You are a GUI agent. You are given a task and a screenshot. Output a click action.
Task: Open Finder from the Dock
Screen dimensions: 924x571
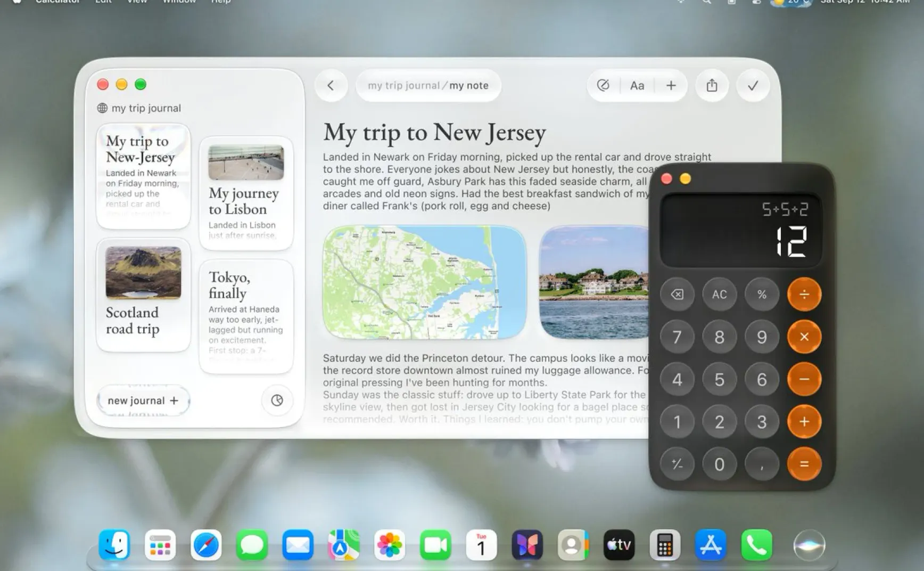click(114, 545)
